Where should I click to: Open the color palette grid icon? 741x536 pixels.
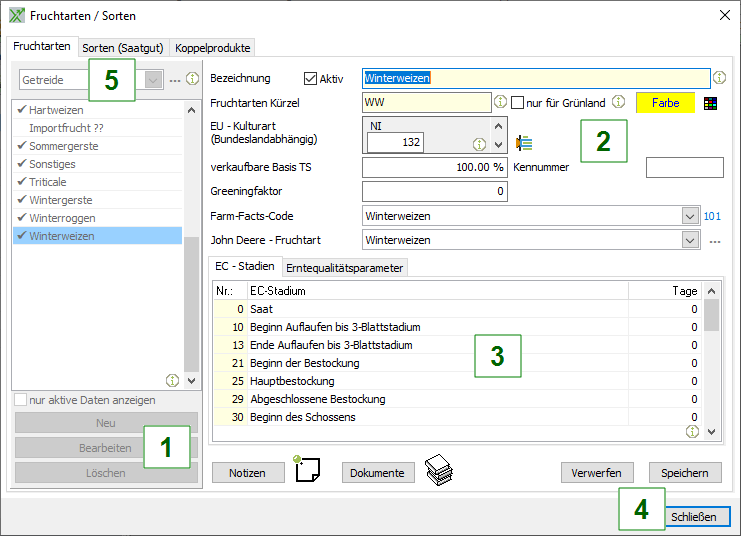point(710,104)
